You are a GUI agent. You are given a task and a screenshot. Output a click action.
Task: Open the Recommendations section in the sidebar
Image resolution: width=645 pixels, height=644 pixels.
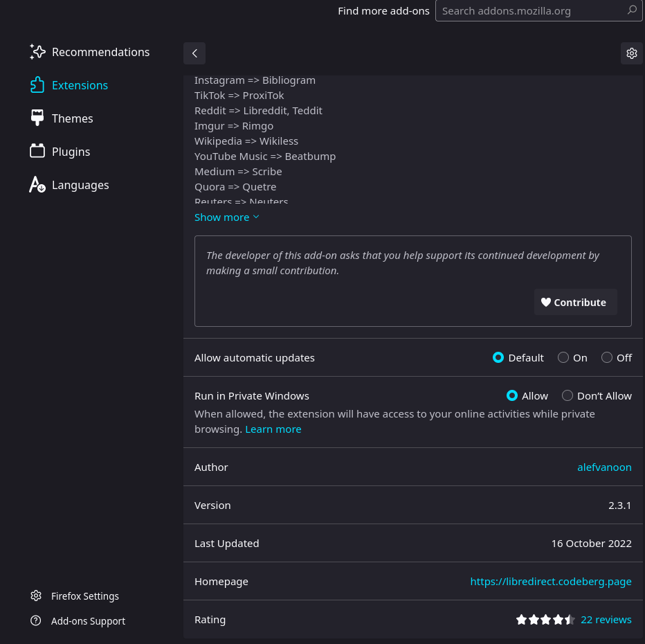coord(100,51)
